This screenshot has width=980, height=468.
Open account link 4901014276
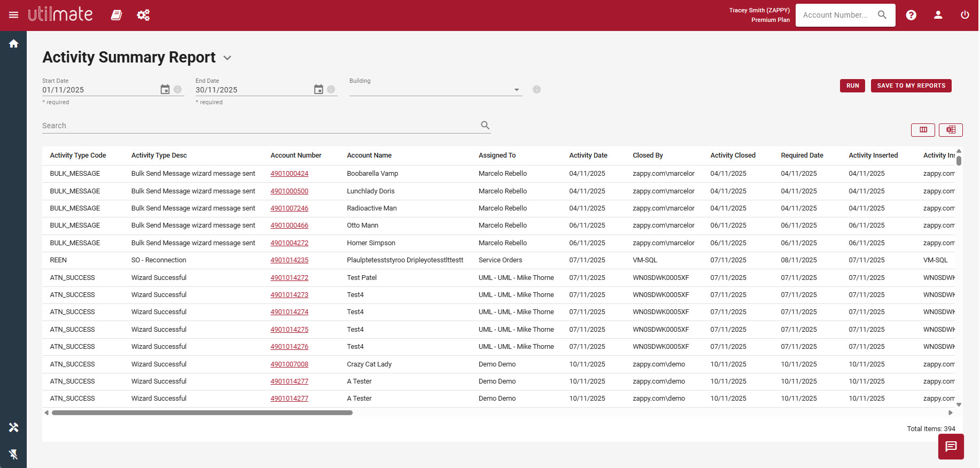289,347
